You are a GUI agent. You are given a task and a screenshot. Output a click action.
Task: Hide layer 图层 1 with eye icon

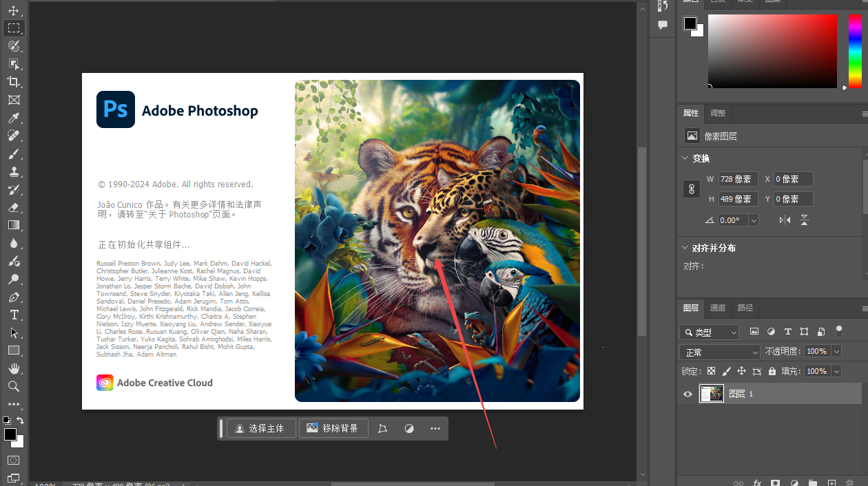pos(688,394)
